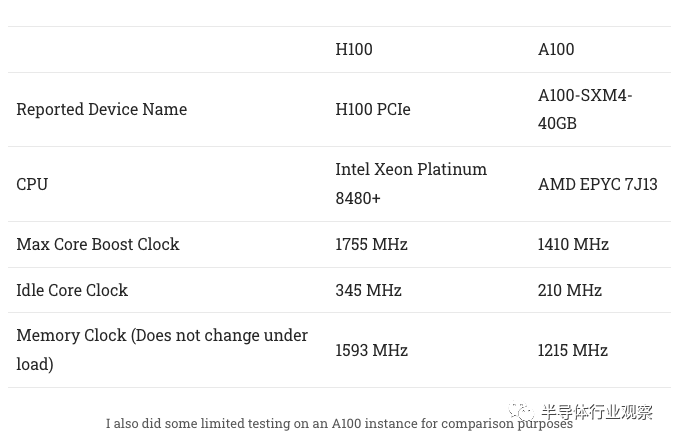Click the A100 column header
This screenshot has width=674, height=441.
[556, 49]
